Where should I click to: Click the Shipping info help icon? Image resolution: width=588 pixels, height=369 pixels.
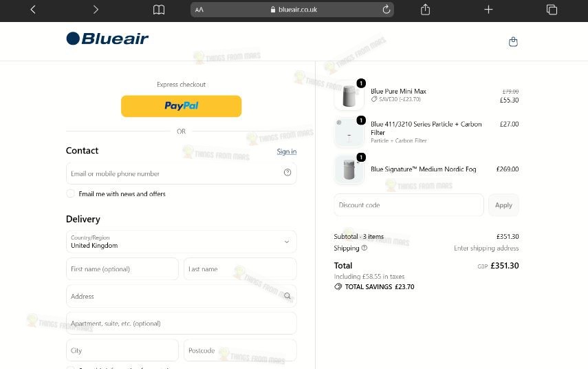[x=364, y=248]
